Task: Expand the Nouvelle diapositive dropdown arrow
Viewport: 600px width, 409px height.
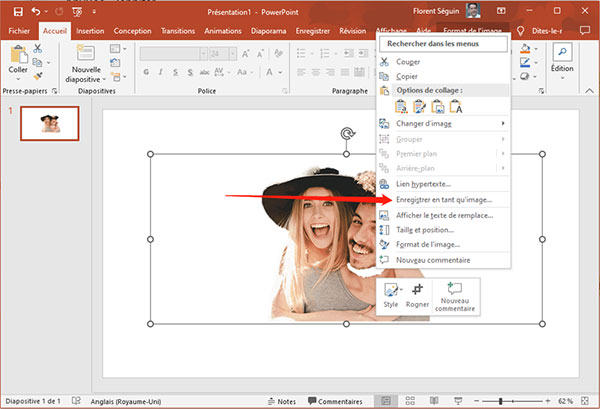Action: 104,80
